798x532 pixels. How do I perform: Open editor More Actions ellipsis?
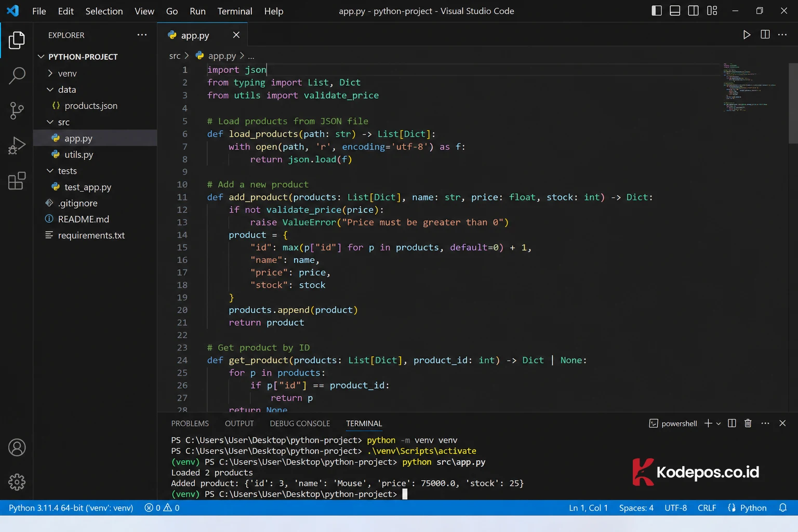[x=782, y=34]
